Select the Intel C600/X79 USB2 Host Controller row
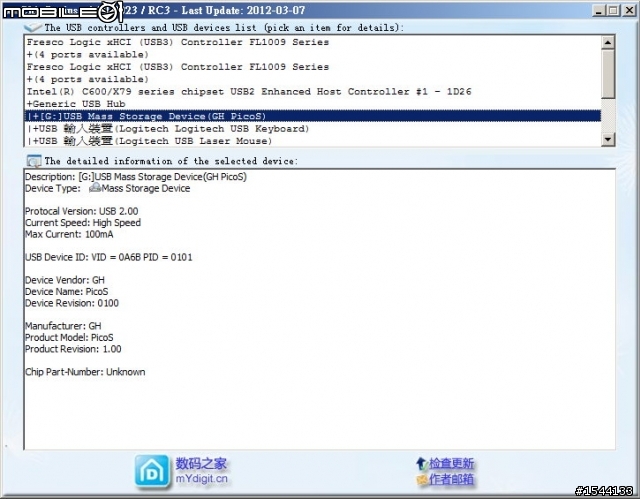Viewport: 640px width, 499px height. click(312, 91)
